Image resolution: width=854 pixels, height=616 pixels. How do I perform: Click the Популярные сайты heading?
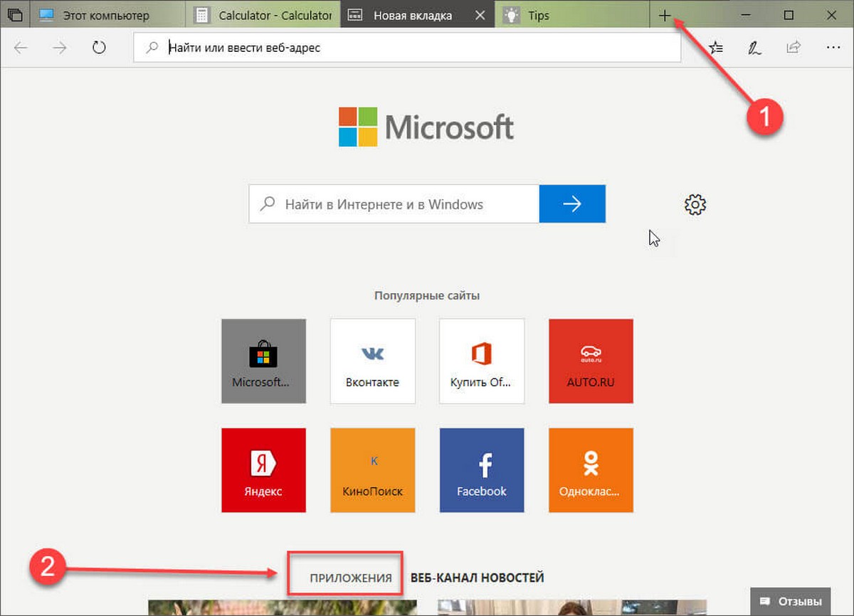click(x=427, y=295)
